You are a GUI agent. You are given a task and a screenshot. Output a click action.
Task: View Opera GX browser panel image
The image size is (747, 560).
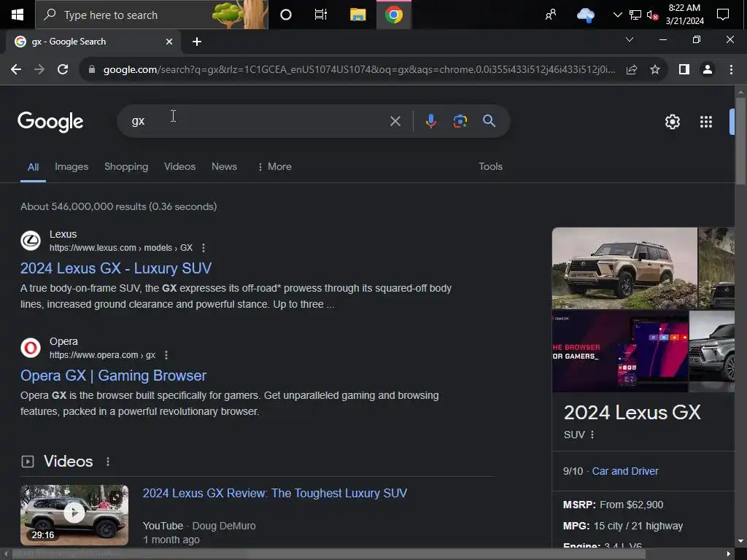(620, 351)
